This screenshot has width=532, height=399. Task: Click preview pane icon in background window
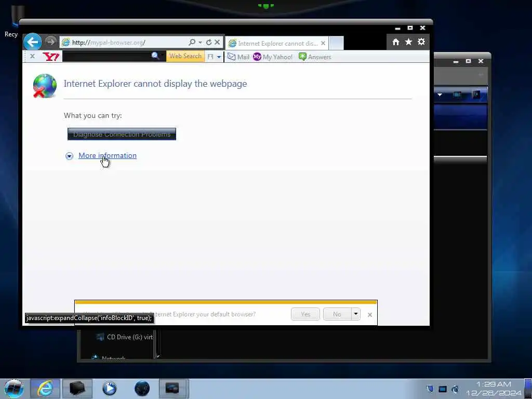457,95
